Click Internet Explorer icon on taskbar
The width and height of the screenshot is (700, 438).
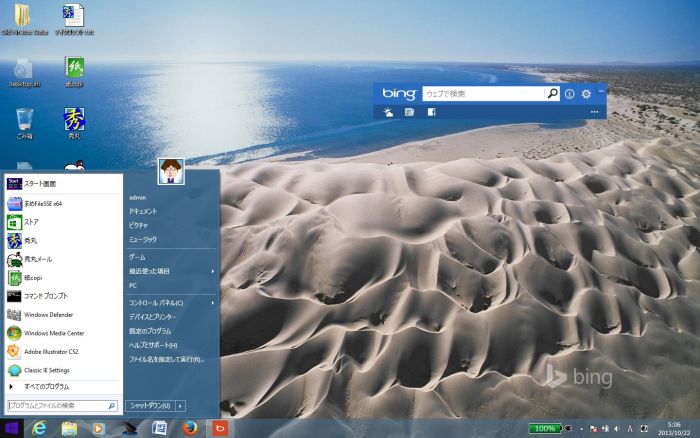40,428
